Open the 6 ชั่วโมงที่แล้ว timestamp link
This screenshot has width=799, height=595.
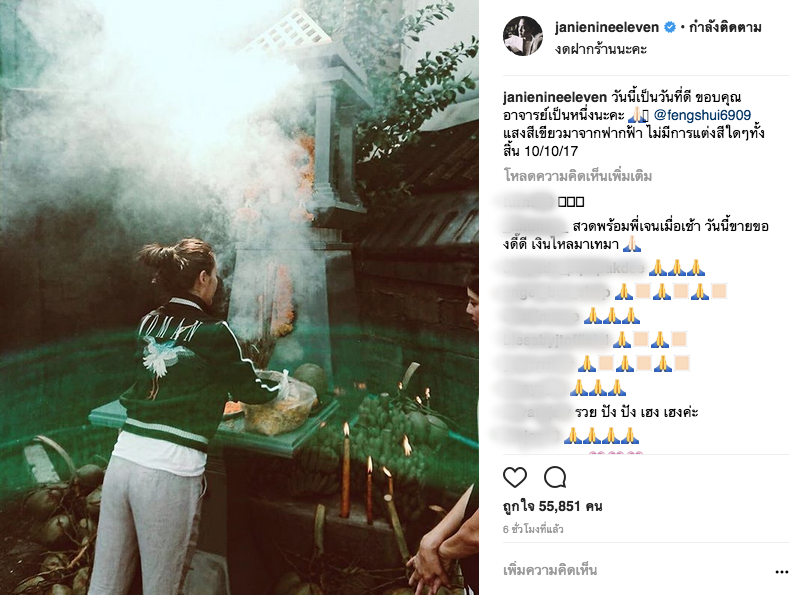tap(533, 529)
